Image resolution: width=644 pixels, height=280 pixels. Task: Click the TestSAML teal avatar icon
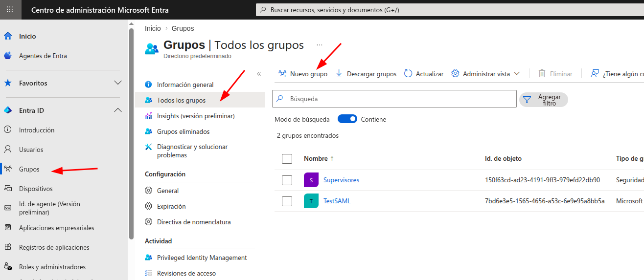[311, 201]
